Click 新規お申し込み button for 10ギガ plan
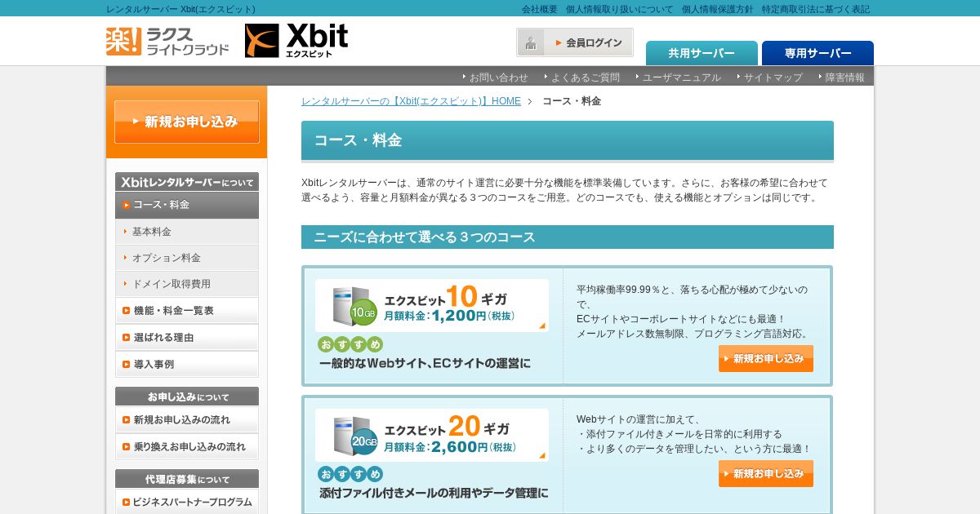Viewport: 980px width, 514px height. [766, 359]
